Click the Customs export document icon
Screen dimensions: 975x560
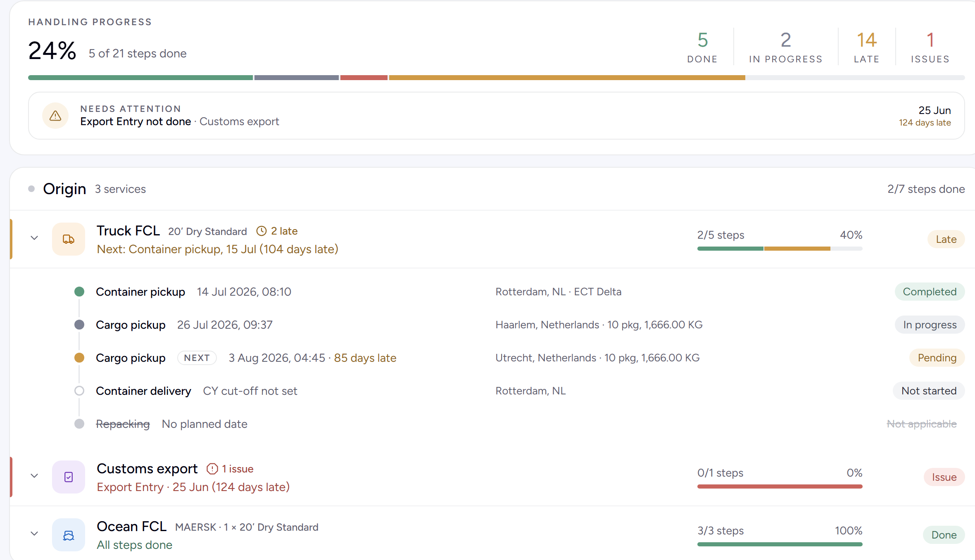click(69, 477)
